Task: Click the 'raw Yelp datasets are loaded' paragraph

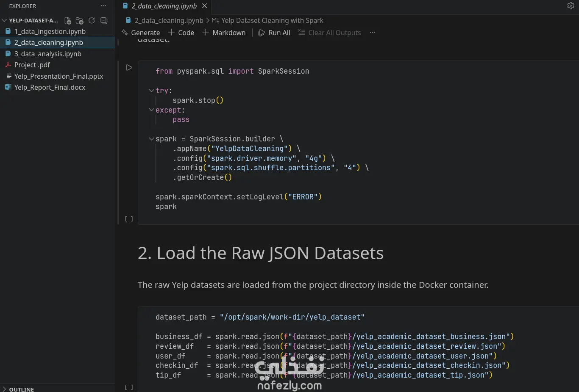Action: tap(313, 285)
